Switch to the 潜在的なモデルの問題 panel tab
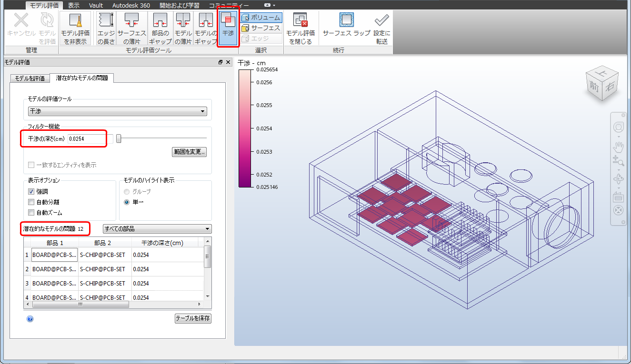 (81, 78)
